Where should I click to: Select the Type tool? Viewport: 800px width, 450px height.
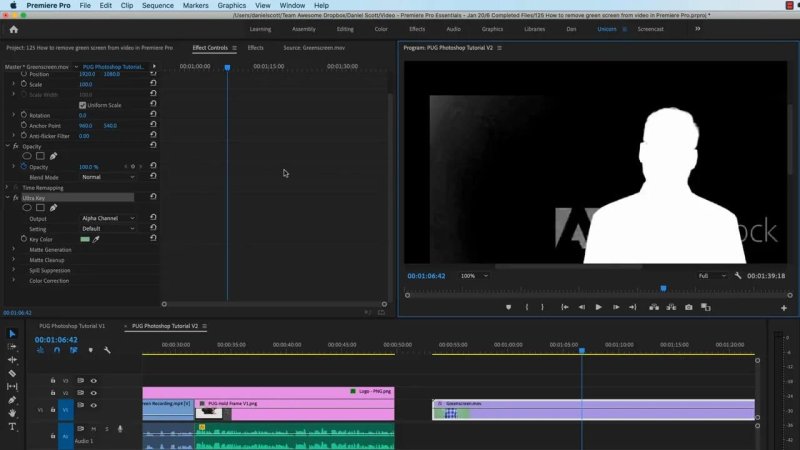pos(12,427)
